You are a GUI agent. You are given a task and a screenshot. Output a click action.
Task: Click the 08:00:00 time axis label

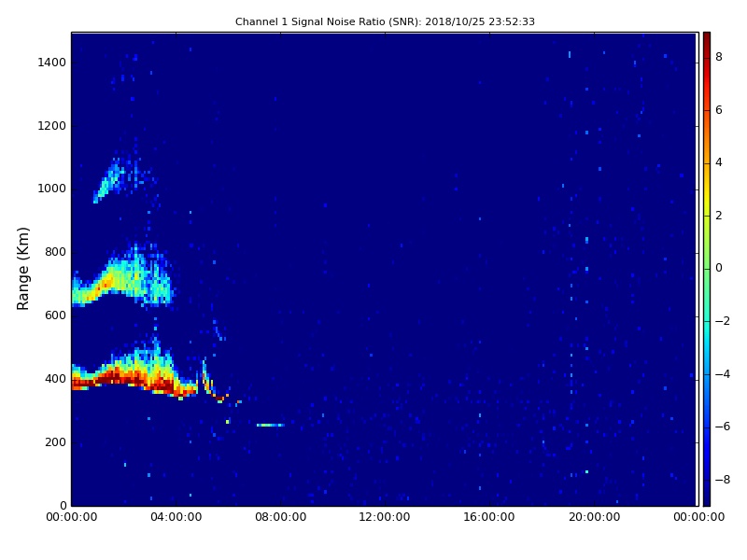click(x=281, y=517)
